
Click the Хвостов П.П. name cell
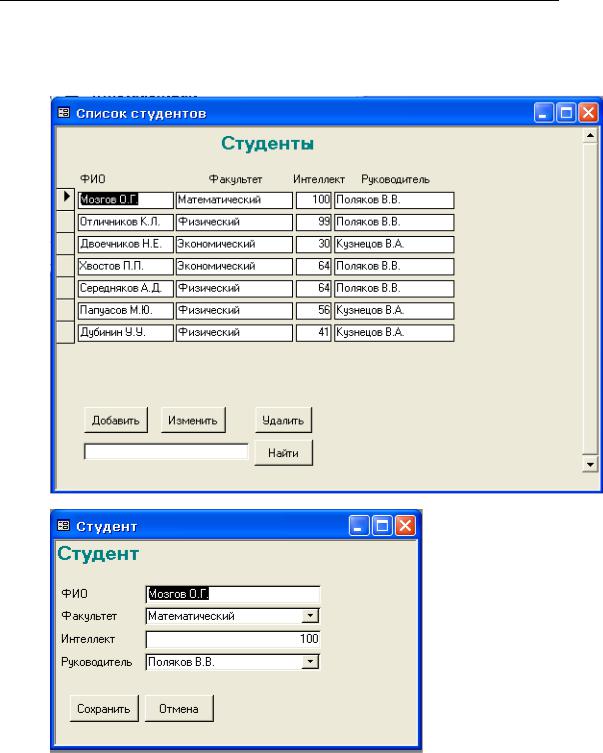pyautogui.click(x=125, y=266)
